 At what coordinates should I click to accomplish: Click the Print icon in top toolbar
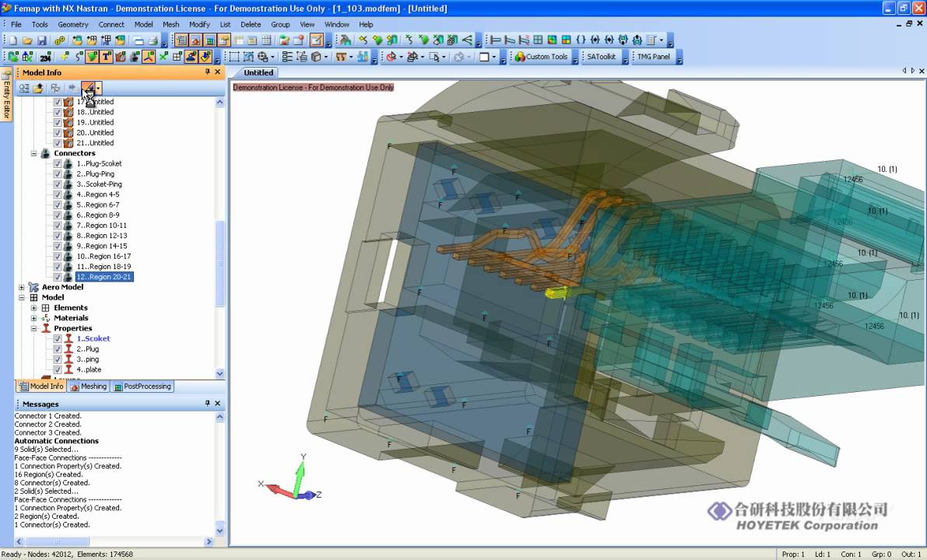point(152,40)
